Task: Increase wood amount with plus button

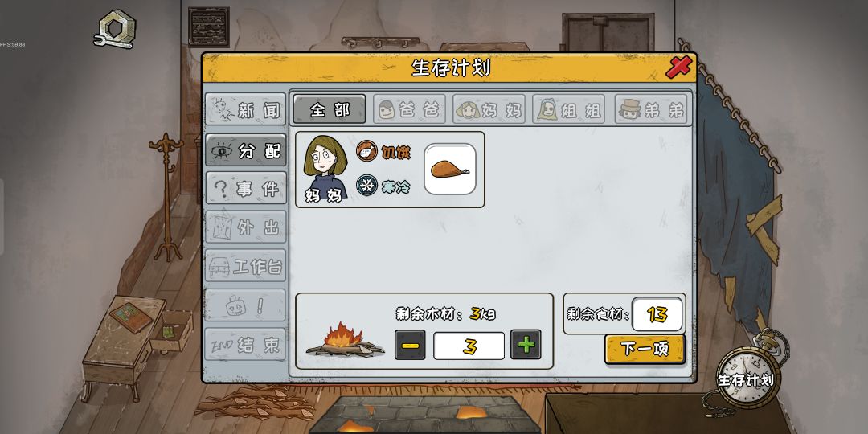Action: click(x=526, y=345)
